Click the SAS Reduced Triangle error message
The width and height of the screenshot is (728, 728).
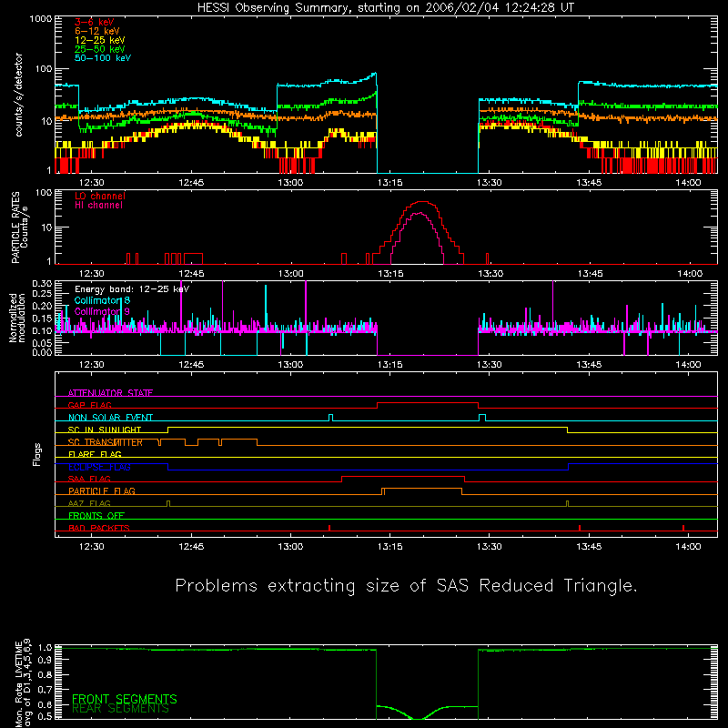tap(406, 586)
